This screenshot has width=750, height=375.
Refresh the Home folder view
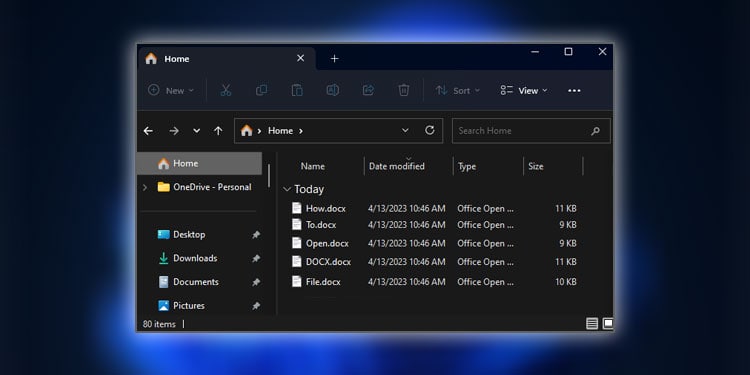pyautogui.click(x=430, y=130)
